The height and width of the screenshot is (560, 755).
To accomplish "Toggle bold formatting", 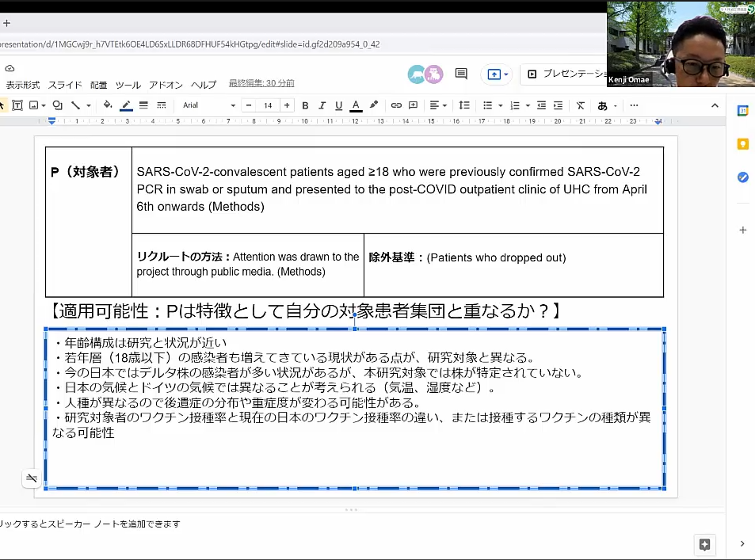I will [305, 105].
